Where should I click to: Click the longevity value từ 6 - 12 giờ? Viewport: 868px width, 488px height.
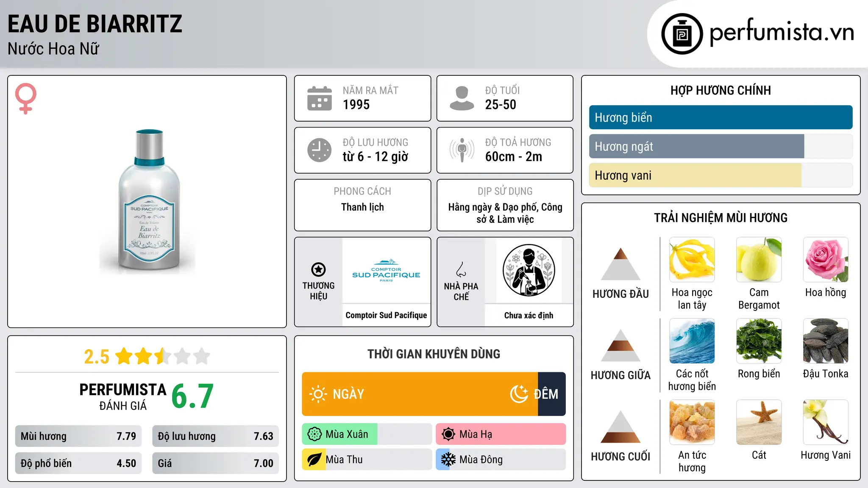(x=376, y=157)
